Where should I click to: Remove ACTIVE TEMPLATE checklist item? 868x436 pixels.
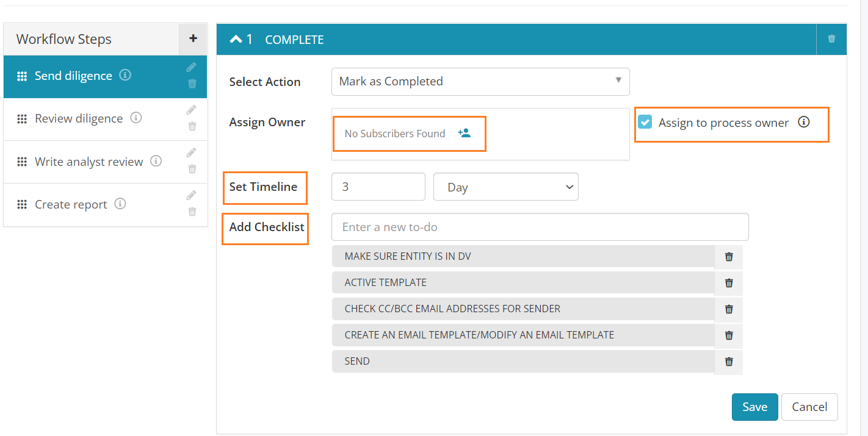pyautogui.click(x=729, y=283)
